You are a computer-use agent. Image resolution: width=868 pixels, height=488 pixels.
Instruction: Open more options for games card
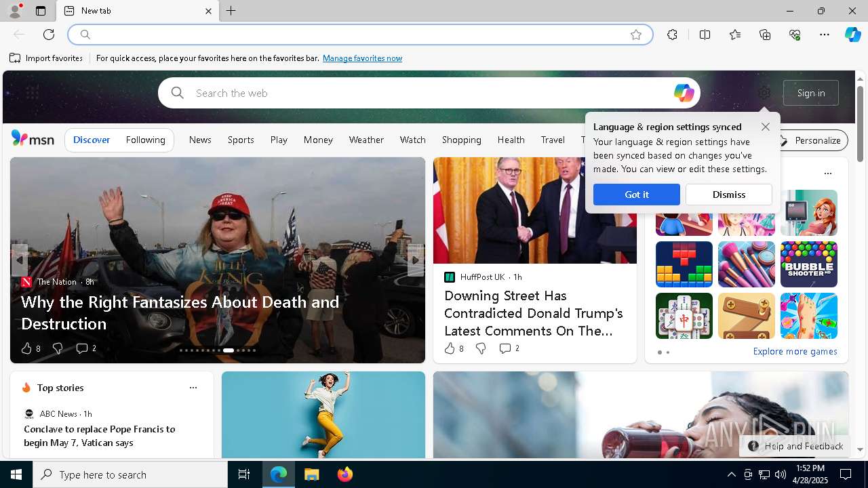click(x=827, y=174)
